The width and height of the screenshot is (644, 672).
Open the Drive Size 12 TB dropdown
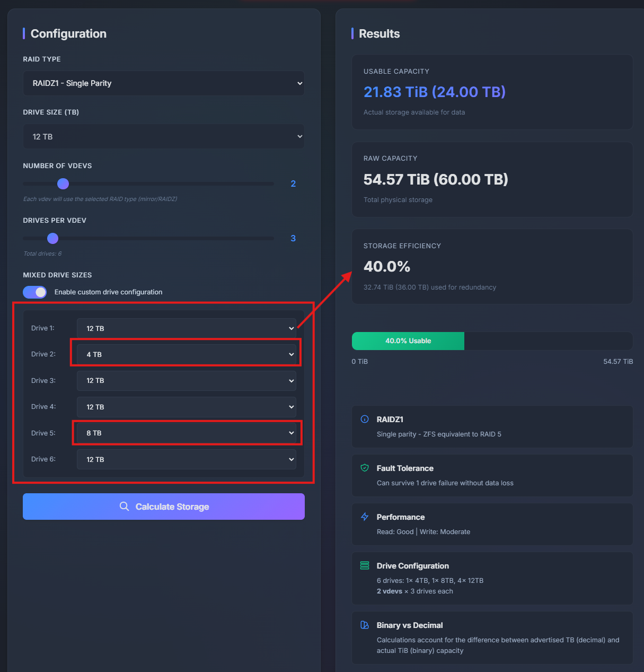pos(163,136)
